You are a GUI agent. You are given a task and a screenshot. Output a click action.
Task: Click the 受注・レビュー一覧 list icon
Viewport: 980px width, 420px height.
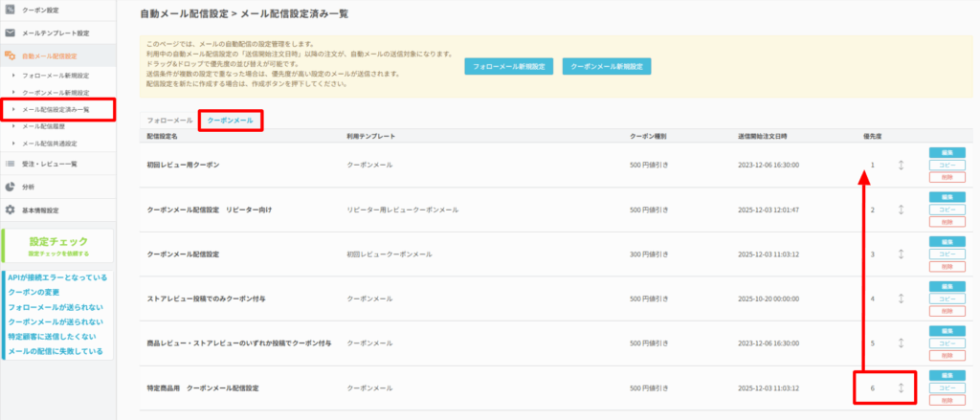(10, 164)
